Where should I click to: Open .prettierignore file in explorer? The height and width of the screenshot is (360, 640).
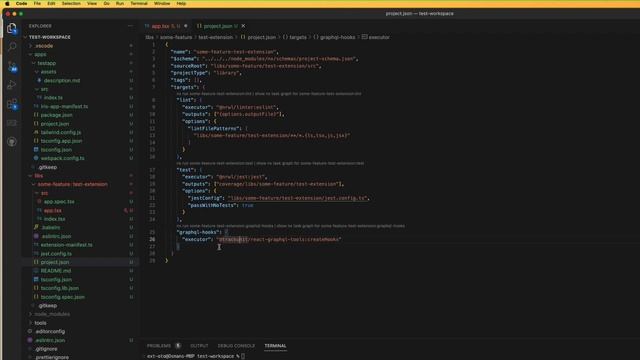pos(52,357)
